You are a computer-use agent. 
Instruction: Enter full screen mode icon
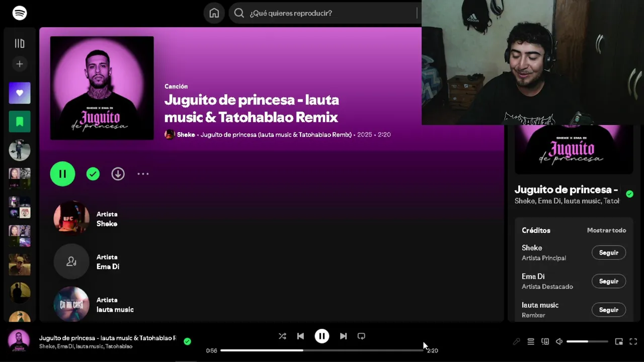coord(633,341)
